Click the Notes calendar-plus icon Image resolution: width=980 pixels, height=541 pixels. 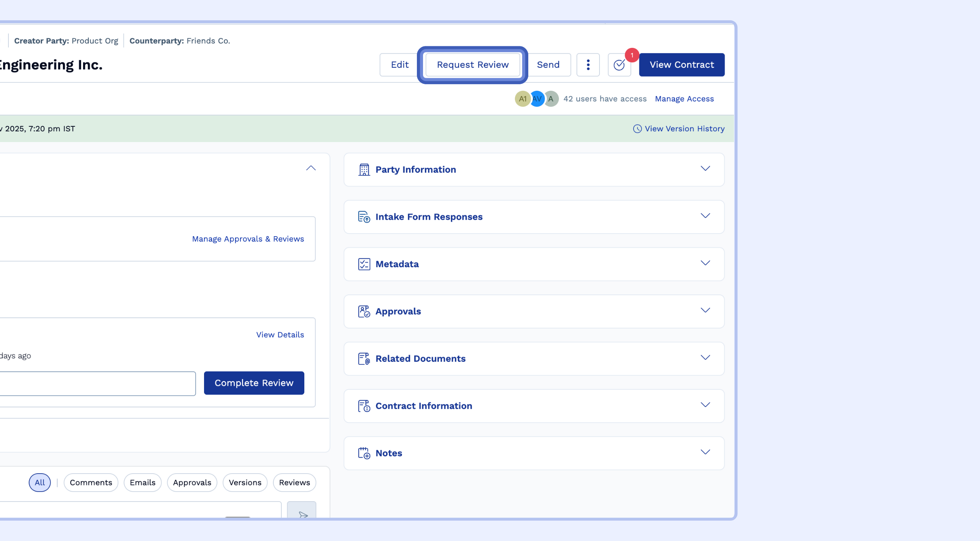tap(364, 453)
